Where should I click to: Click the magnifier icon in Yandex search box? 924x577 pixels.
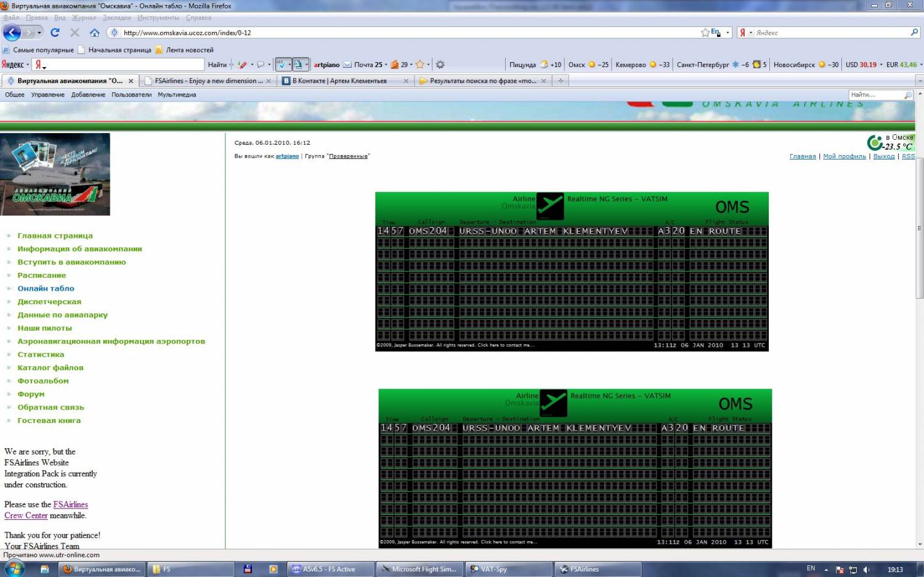click(x=914, y=33)
